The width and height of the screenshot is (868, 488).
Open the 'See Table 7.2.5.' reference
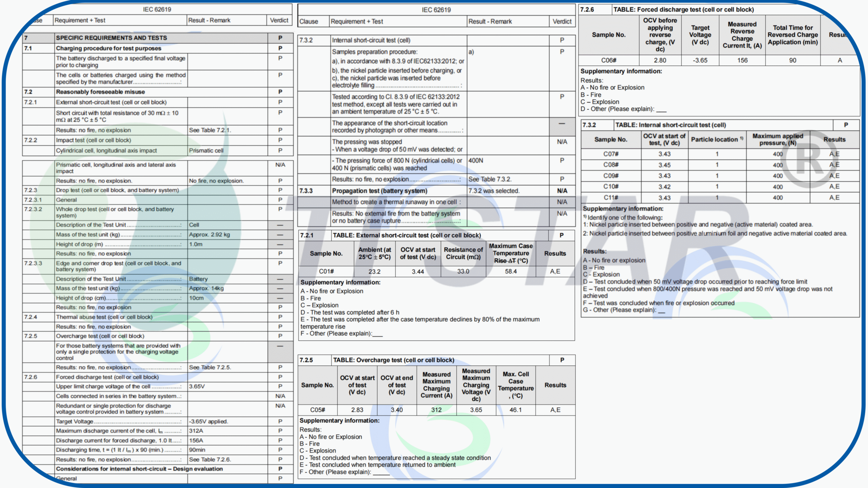point(210,367)
